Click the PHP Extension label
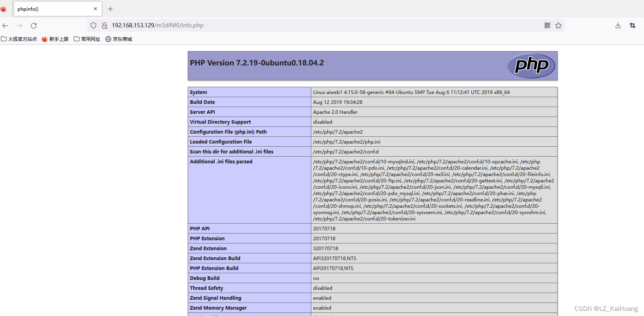This screenshot has height=316, width=644. [207, 239]
